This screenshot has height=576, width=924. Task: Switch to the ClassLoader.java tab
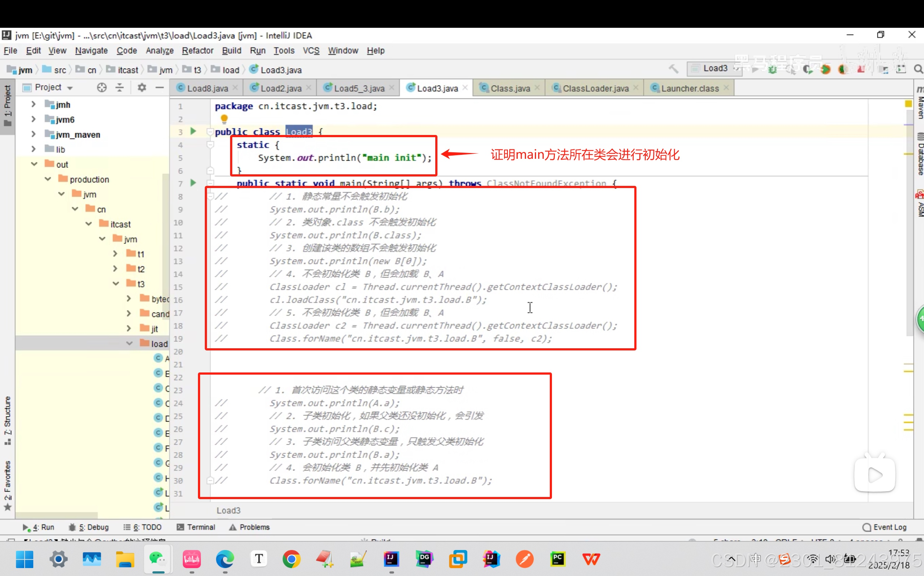[x=595, y=88]
